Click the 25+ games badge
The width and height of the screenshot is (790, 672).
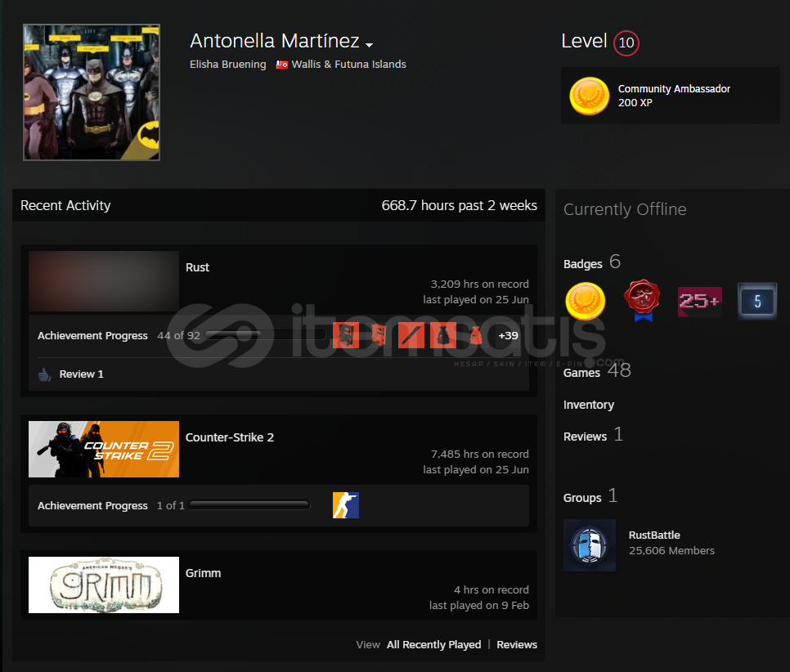pyautogui.click(x=700, y=301)
